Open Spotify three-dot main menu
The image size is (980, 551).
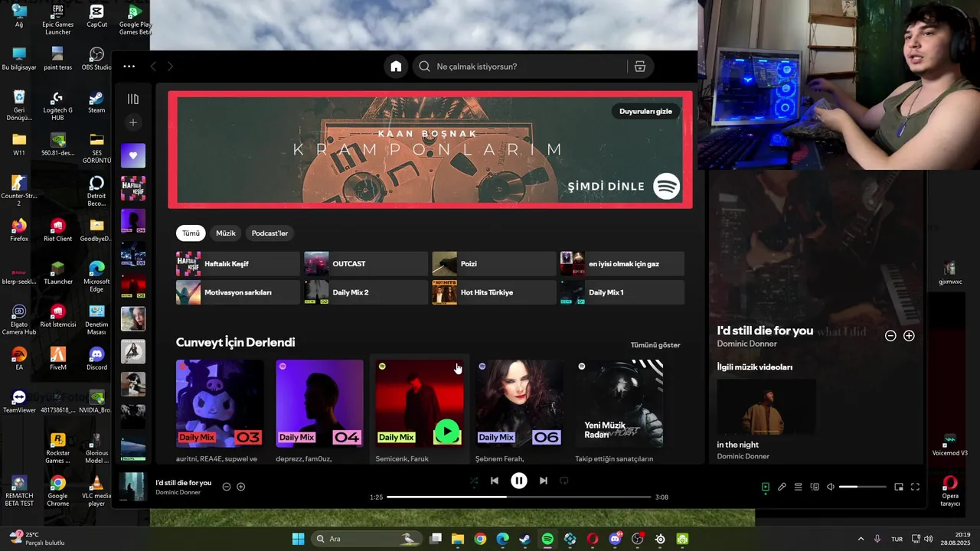coord(129,67)
